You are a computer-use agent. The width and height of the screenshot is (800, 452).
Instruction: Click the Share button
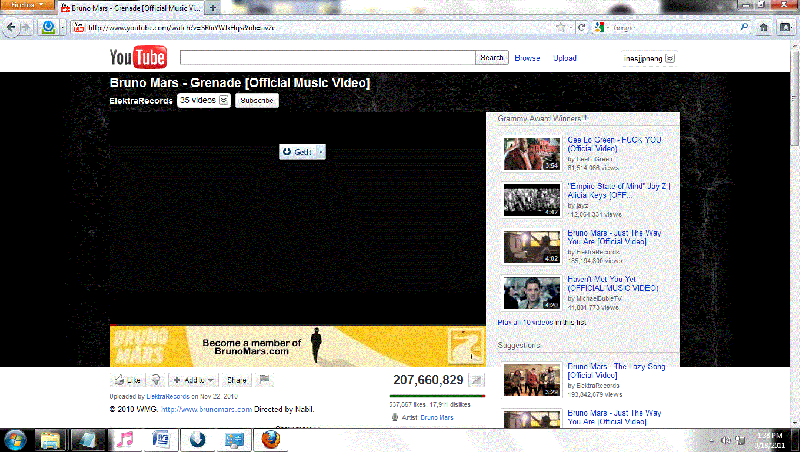(236, 380)
